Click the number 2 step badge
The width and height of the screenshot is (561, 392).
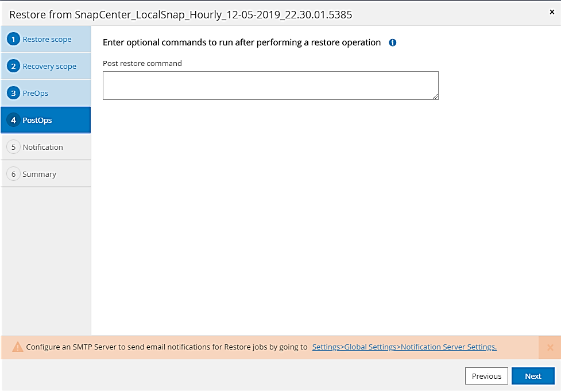13,67
